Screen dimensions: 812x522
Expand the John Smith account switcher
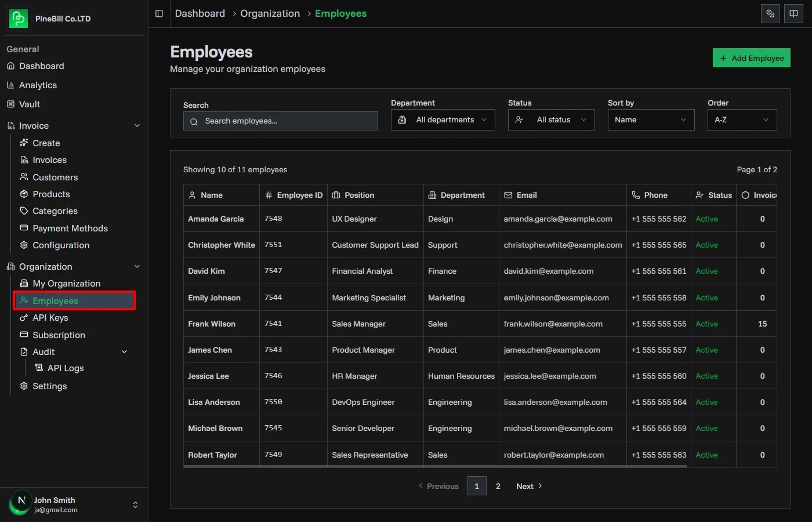[x=135, y=505]
